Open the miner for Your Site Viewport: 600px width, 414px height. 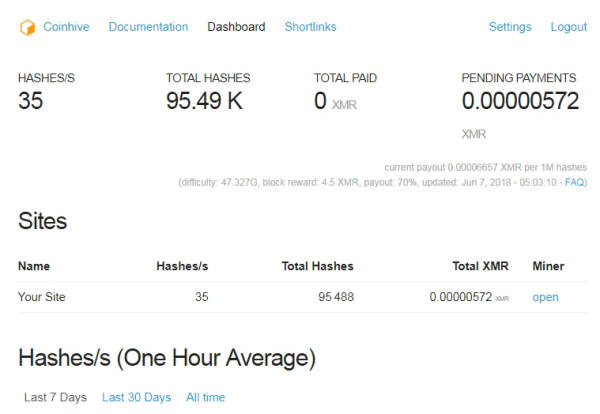tap(545, 297)
